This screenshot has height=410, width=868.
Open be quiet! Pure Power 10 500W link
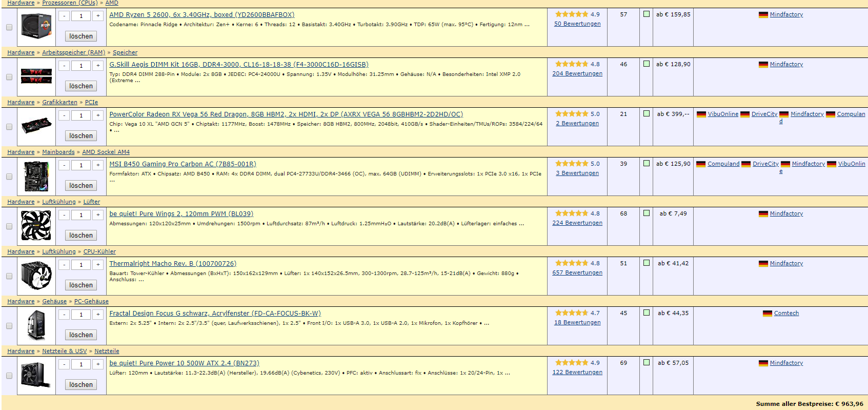(185, 363)
